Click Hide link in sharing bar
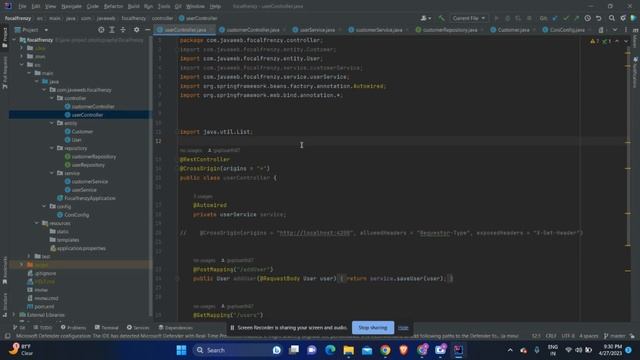 [403, 328]
